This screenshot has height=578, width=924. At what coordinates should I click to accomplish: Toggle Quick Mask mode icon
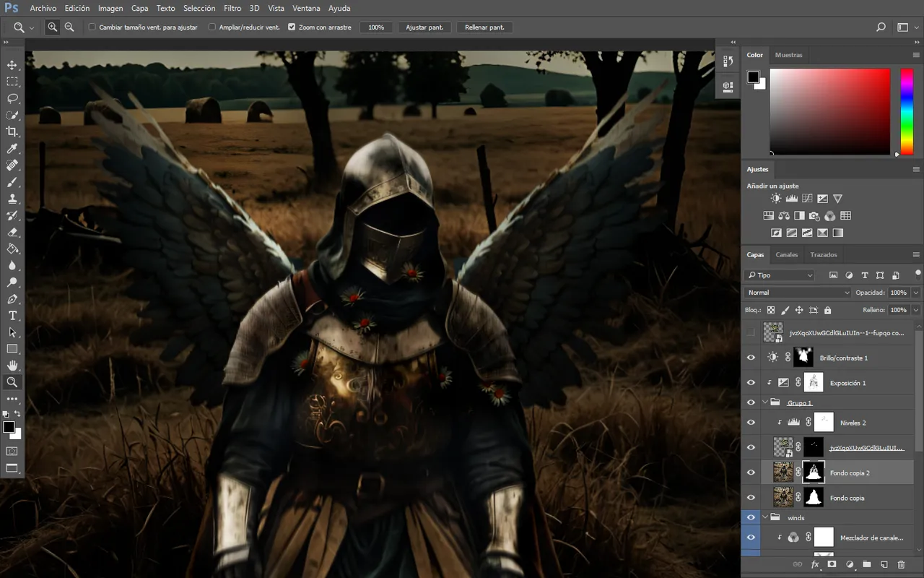pyautogui.click(x=12, y=451)
